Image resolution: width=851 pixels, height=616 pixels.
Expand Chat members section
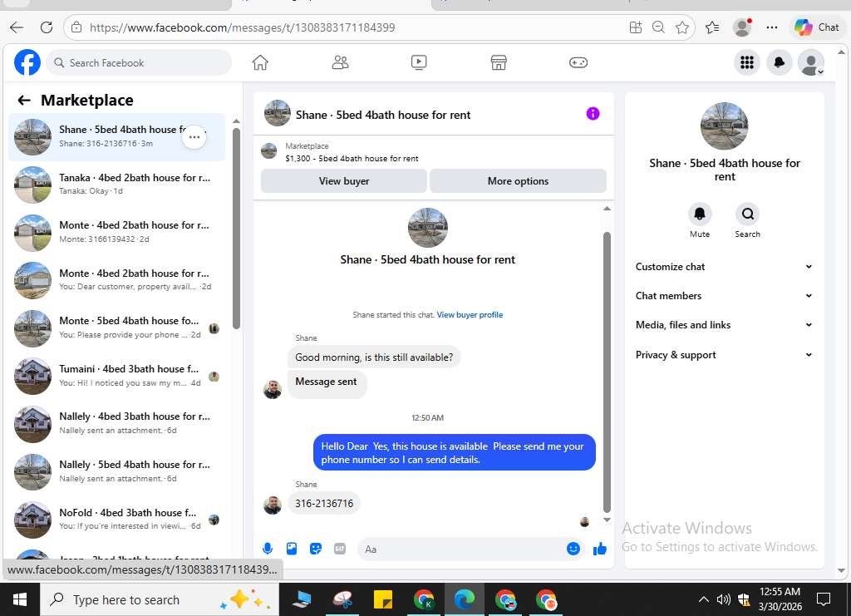pos(724,296)
